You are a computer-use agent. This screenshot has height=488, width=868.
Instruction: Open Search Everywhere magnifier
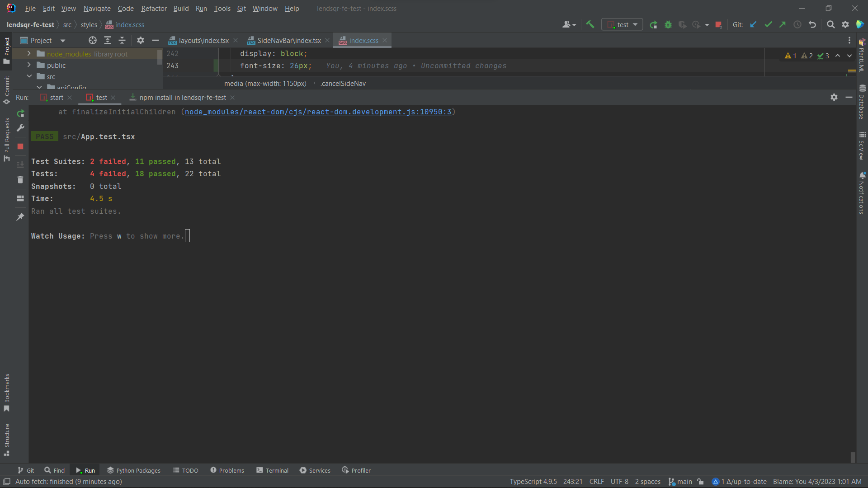(830, 25)
